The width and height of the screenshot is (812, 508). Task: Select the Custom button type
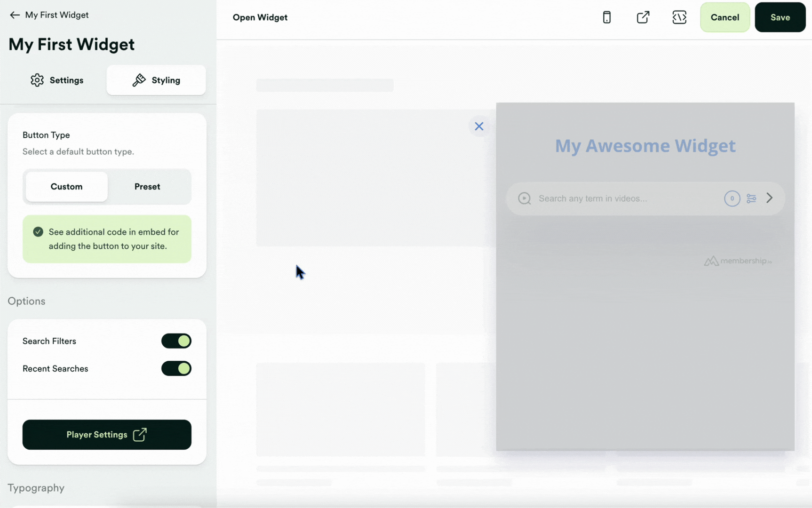click(66, 187)
